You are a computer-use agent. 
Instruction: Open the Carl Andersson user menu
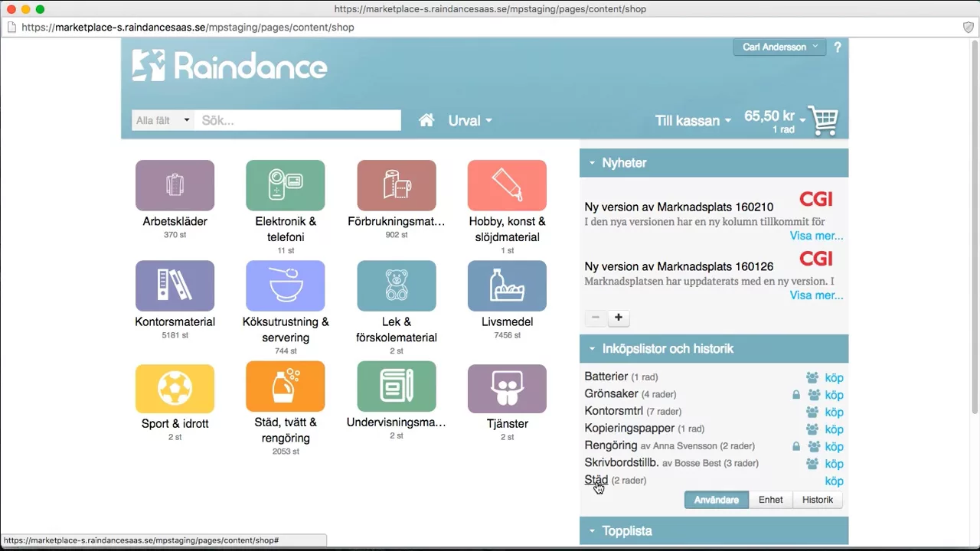click(779, 47)
